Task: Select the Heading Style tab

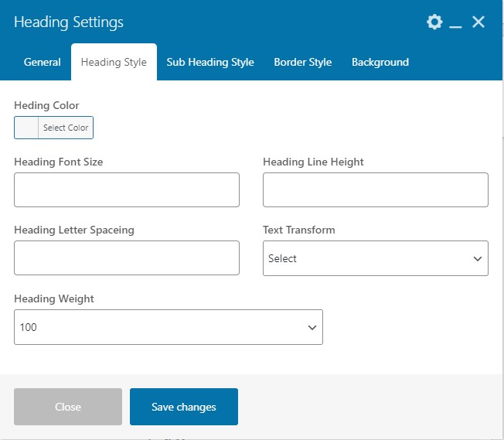Action: [x=114, y=62]
